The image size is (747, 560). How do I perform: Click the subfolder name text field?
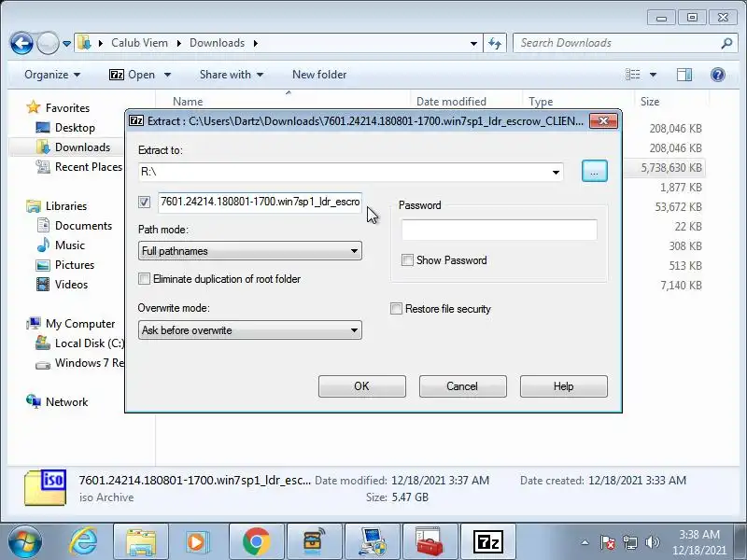tap(260, 202)
